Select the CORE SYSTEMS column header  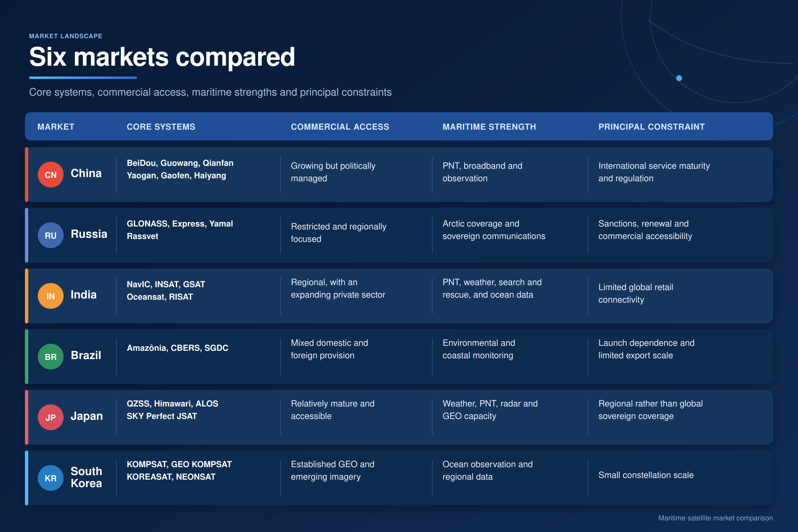161,127
